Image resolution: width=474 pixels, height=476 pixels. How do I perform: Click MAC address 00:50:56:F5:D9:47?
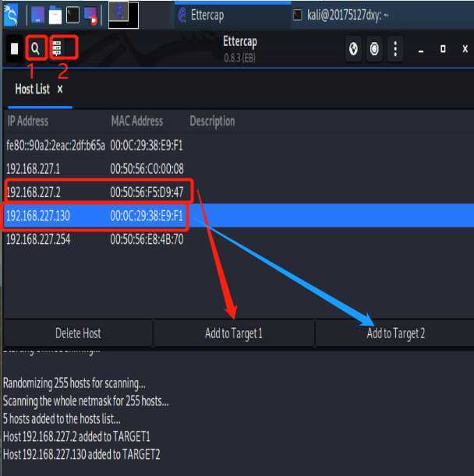pyautogui.click(x=147, y=192)
